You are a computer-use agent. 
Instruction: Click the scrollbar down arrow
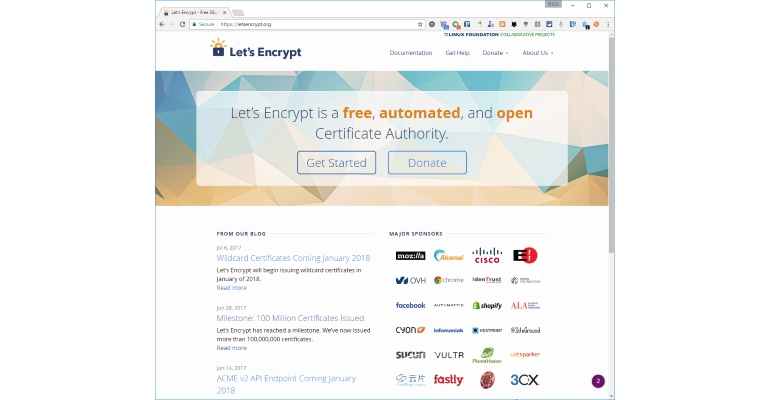click(611, 396)
